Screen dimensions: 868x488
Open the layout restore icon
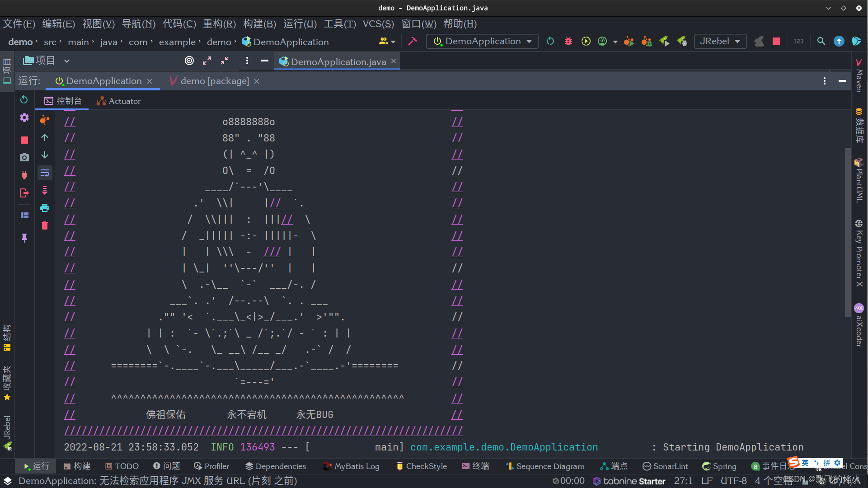pyautogui.click(x=24, y=215)
